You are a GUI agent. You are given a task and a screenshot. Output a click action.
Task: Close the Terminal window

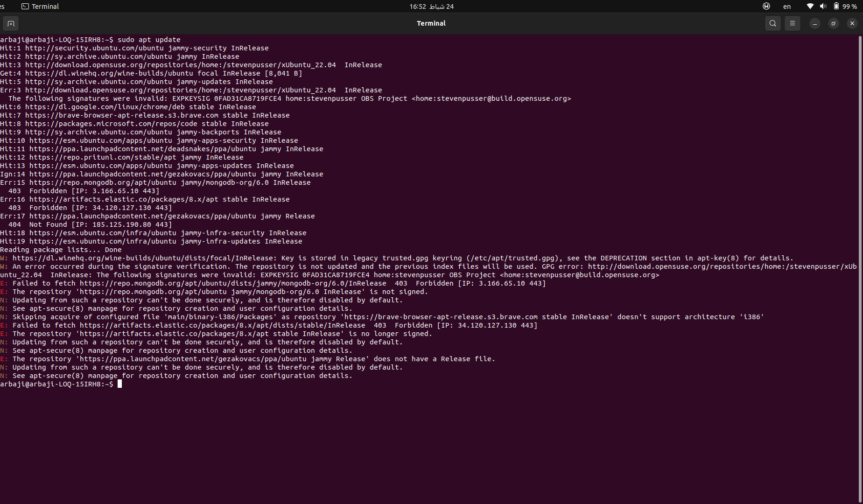pyautogui.click(x=852, y=23)
